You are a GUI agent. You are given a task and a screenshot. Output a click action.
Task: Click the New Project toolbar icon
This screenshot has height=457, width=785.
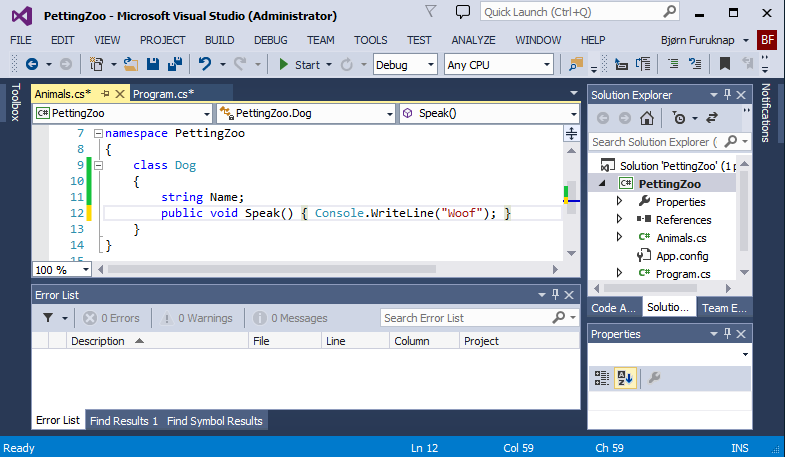click(96, 64)
